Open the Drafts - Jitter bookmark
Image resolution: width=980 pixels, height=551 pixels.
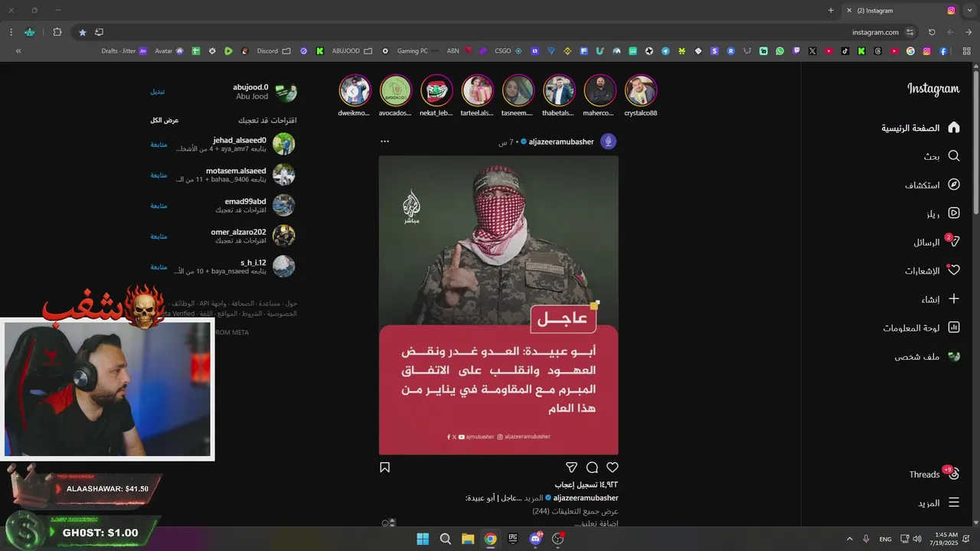[x=124, y=51]
